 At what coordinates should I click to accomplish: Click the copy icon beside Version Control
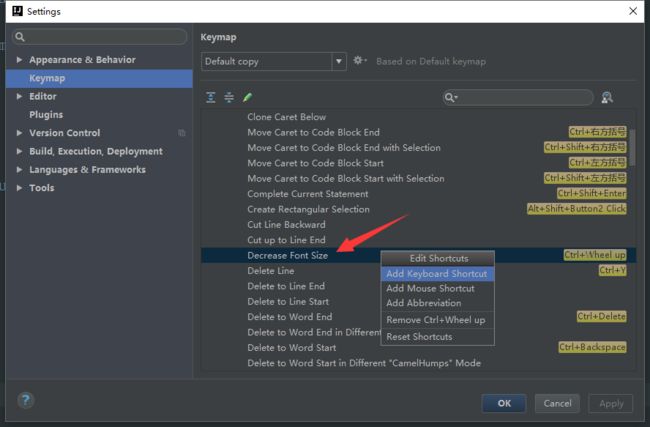click(x=182, y=133)
